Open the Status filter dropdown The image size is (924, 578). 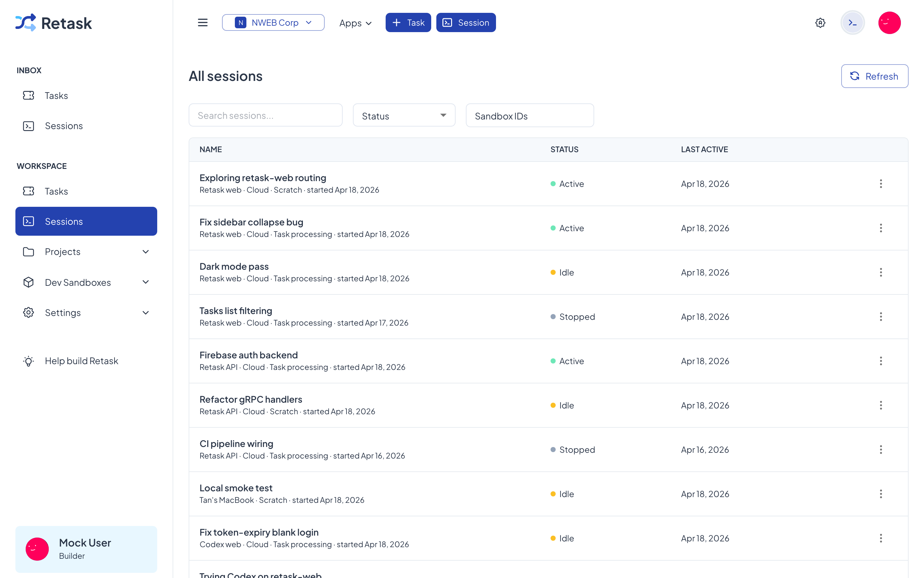click(404, 116)
